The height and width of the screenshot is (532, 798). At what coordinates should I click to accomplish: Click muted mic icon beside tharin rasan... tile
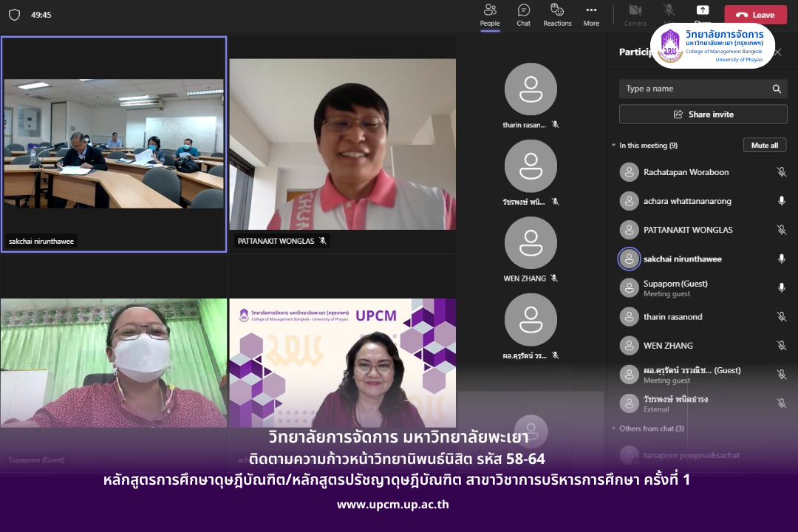(x=555, y=125)
